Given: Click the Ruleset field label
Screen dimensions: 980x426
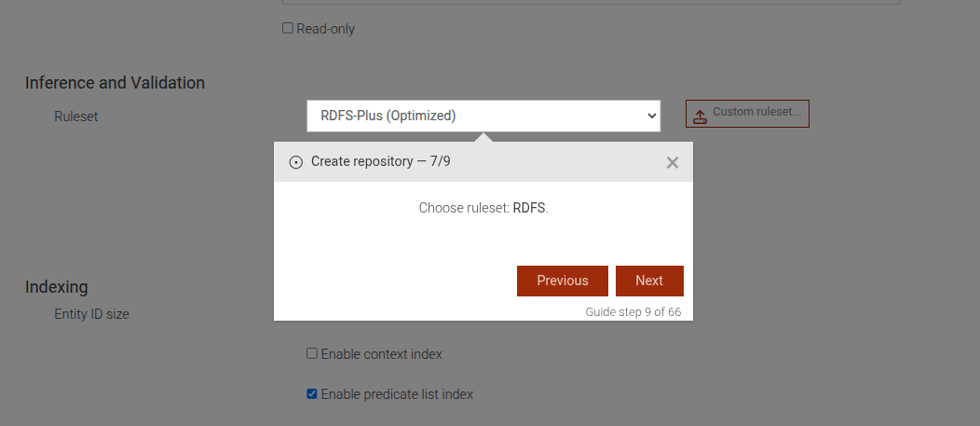Looking at the screenshot, I should point(75,117).
